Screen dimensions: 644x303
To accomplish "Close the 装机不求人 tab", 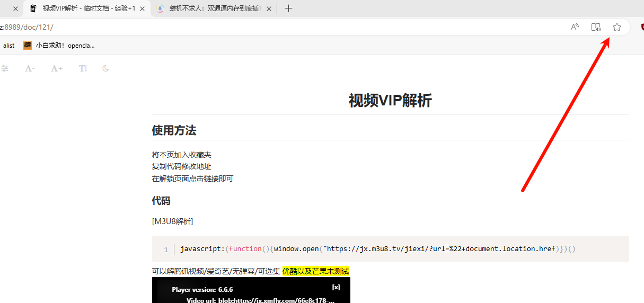I will click(x=269, y=9).
